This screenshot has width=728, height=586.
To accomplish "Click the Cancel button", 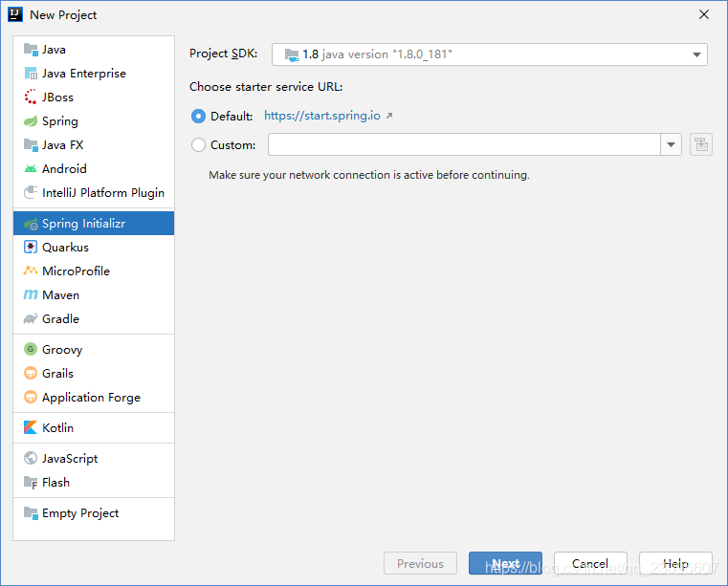I will 590,563.
